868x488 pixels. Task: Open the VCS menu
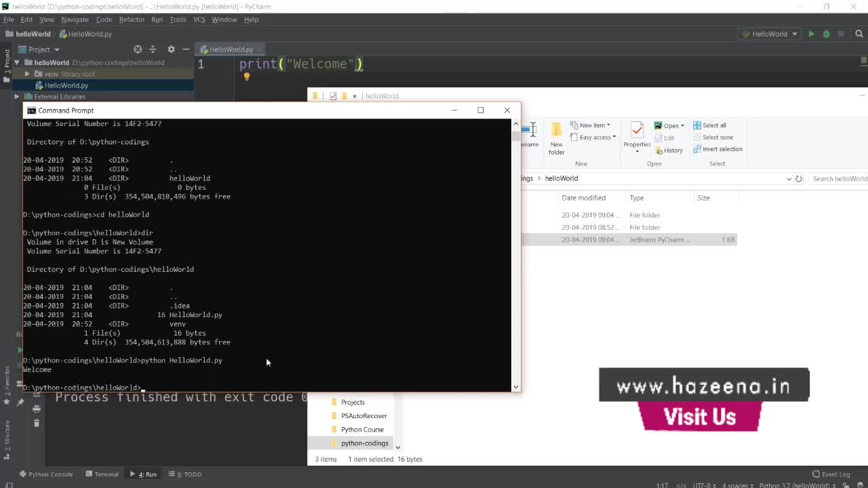coord(199,20)
